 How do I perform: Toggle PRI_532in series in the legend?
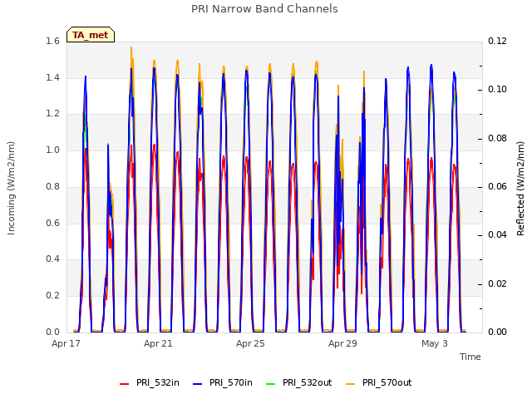pos(150,382)
